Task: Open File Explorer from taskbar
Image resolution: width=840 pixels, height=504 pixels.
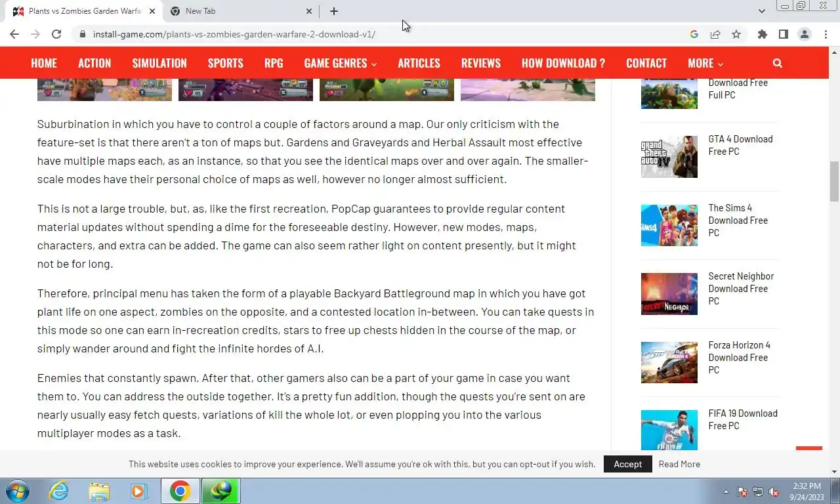Action: click(99, 491)
